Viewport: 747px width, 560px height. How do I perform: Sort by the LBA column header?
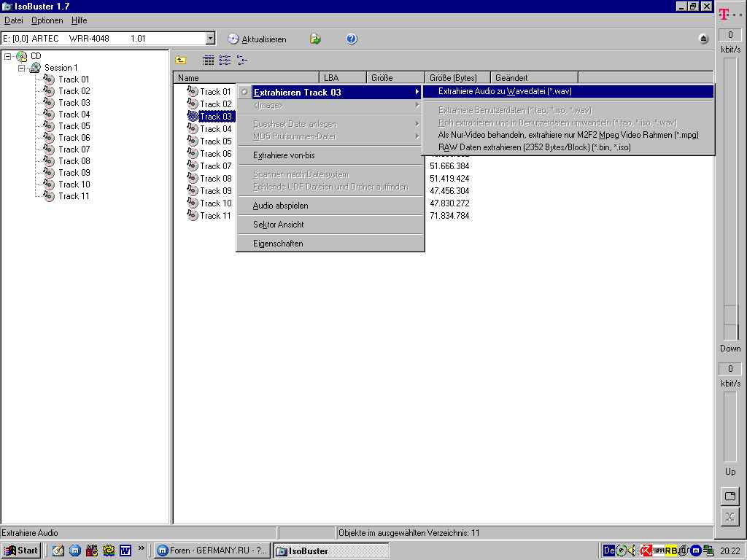click(343, 77)
